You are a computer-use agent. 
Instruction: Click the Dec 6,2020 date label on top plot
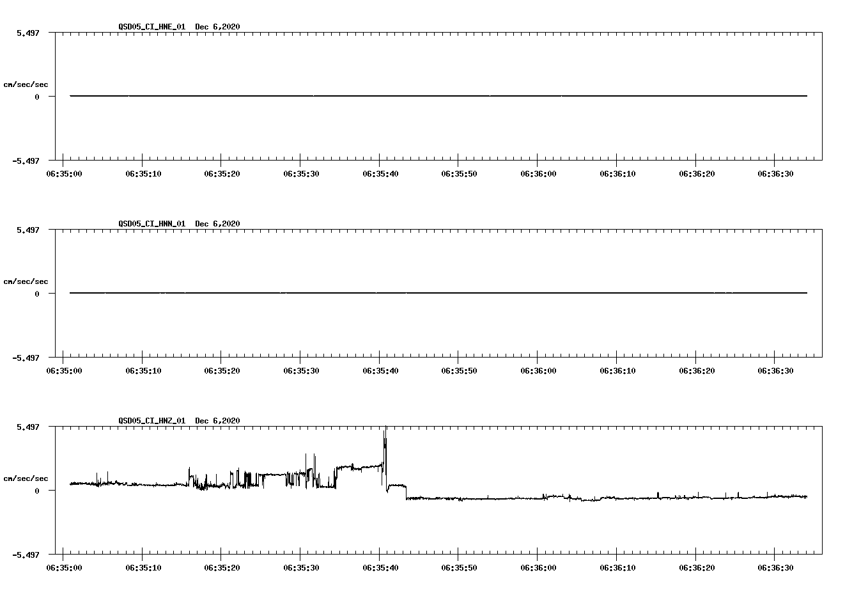pos(217,28)
